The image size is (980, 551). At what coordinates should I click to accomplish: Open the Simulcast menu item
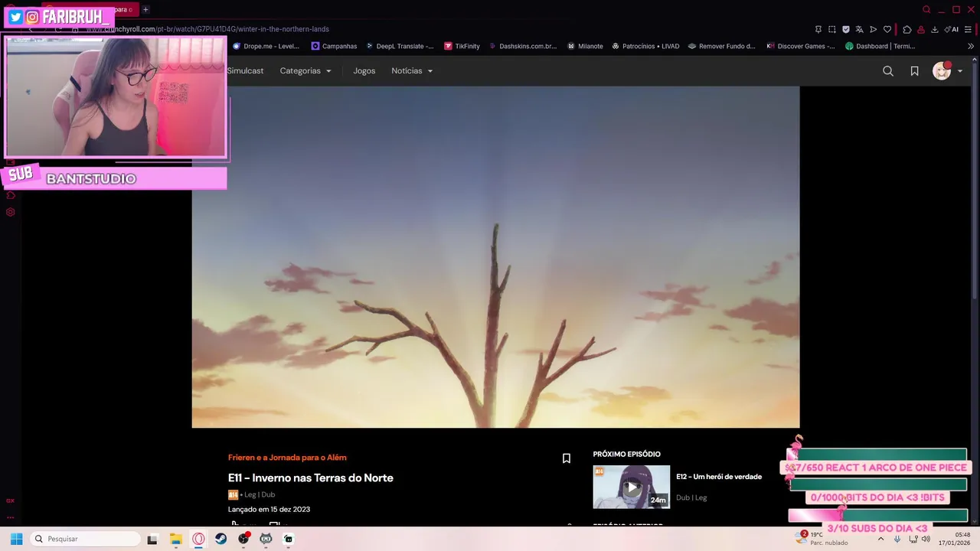[245, 70]
